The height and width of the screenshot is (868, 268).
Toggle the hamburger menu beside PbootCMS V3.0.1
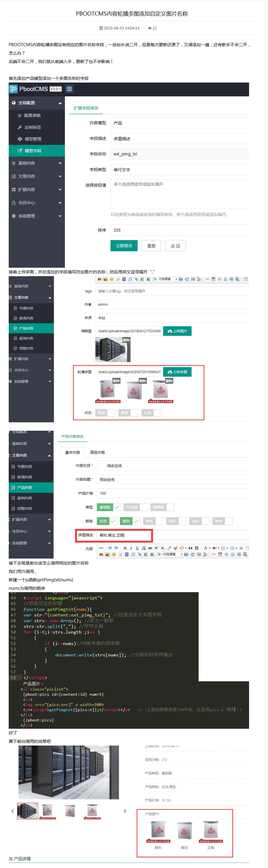point(69,89)
